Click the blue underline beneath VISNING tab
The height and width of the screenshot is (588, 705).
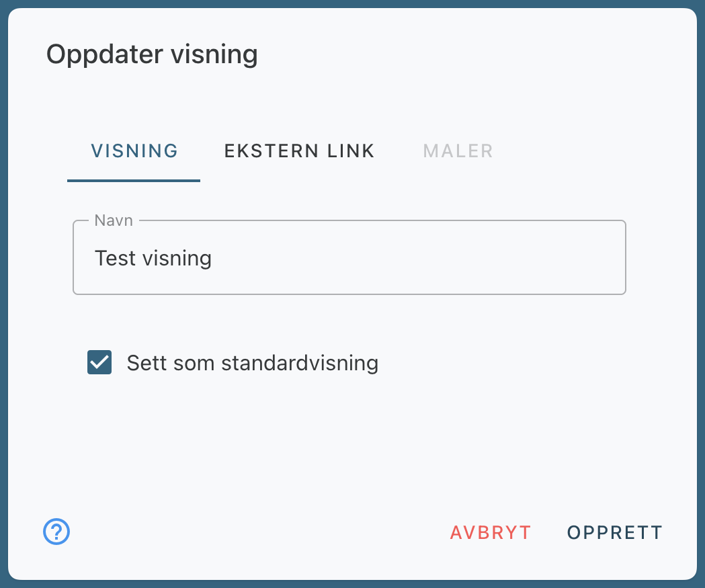tap(134, 180)
